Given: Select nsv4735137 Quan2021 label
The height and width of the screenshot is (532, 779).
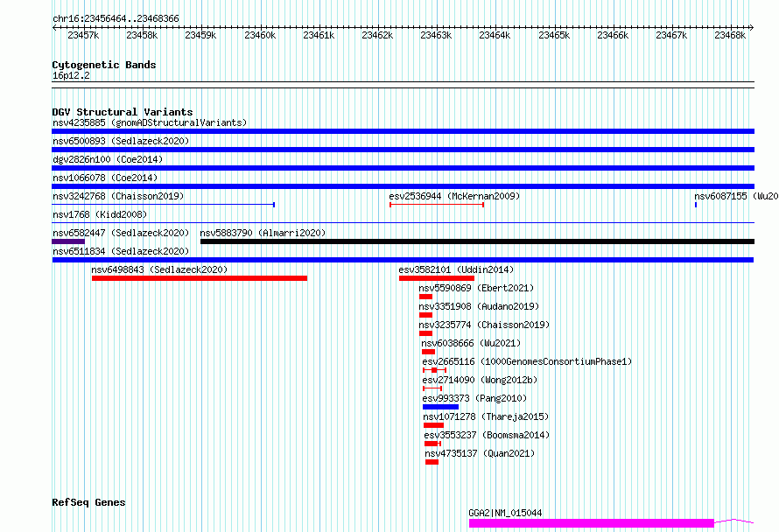Looking at the screenshot, I should [x=480, y=453].
